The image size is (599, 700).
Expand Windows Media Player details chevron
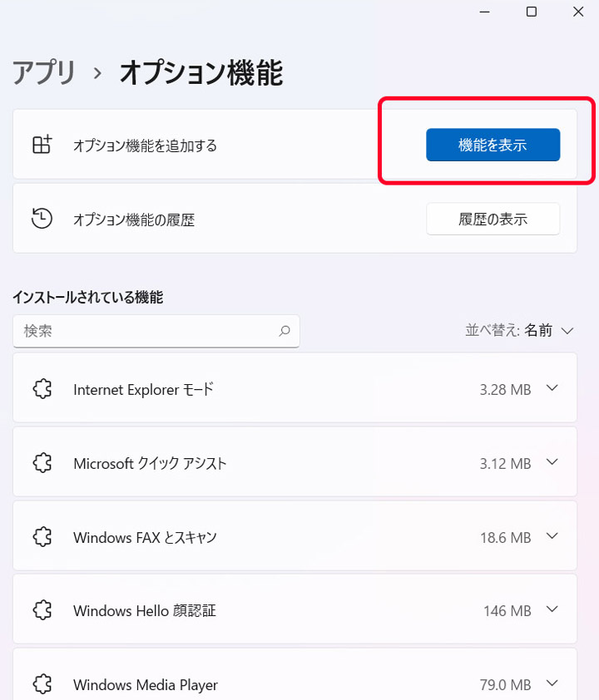552,683
